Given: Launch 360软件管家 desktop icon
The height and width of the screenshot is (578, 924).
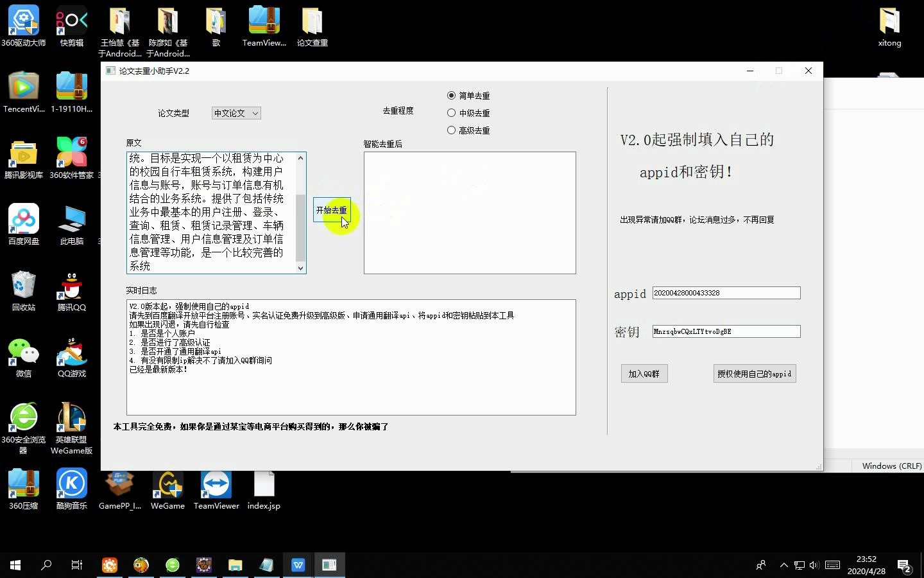Looking at the screenshot, I should [72, 158].
